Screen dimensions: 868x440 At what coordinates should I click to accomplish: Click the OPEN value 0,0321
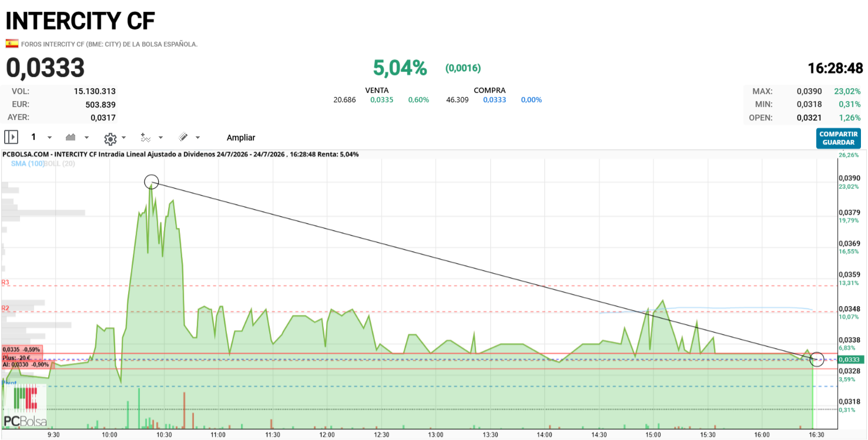click(809, 117)
